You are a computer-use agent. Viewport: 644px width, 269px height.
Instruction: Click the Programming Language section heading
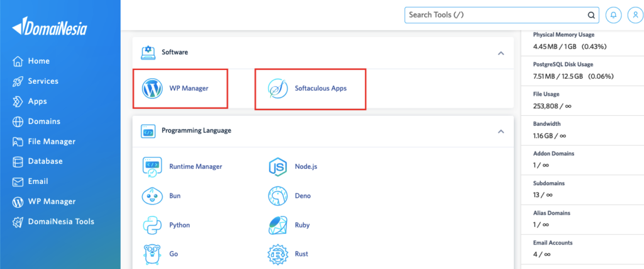pyautogui.click(x=196, y=131)
